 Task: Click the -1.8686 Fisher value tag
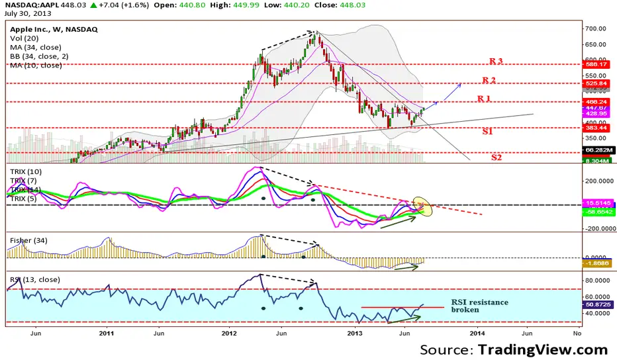(x=597, y=263)
